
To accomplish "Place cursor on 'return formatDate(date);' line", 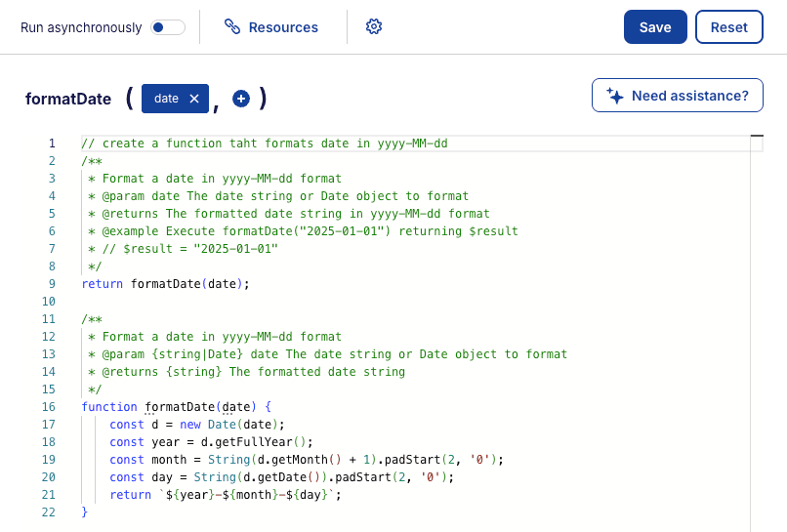I will [166, 284].
